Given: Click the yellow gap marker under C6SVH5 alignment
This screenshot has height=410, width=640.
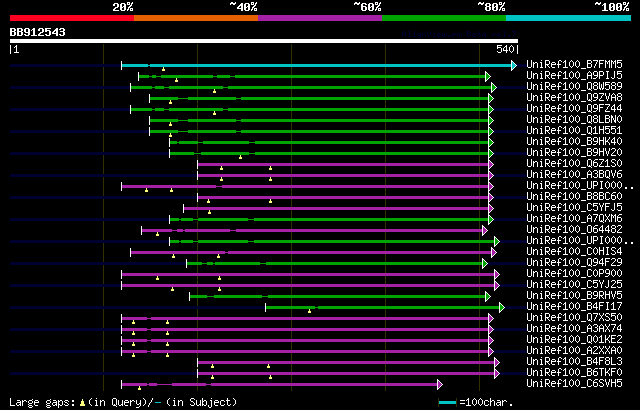Looking at the screenshot, I should (x=140, y=388).
